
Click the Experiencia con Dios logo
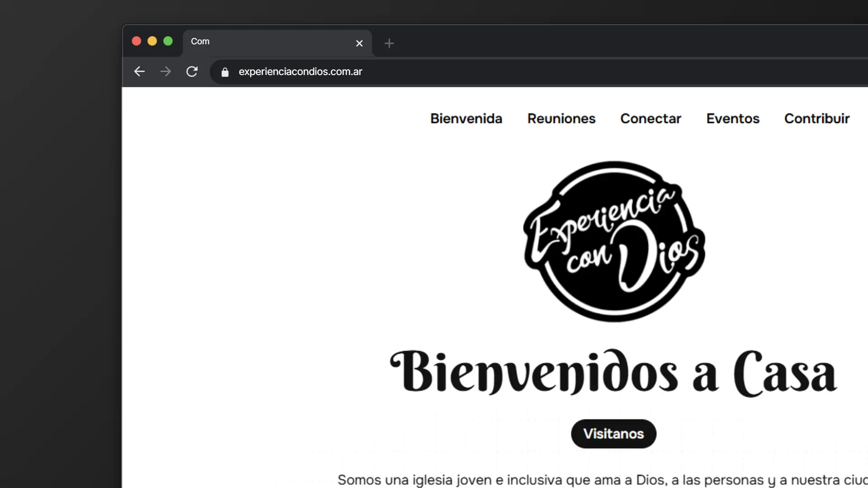coord(614,241)
